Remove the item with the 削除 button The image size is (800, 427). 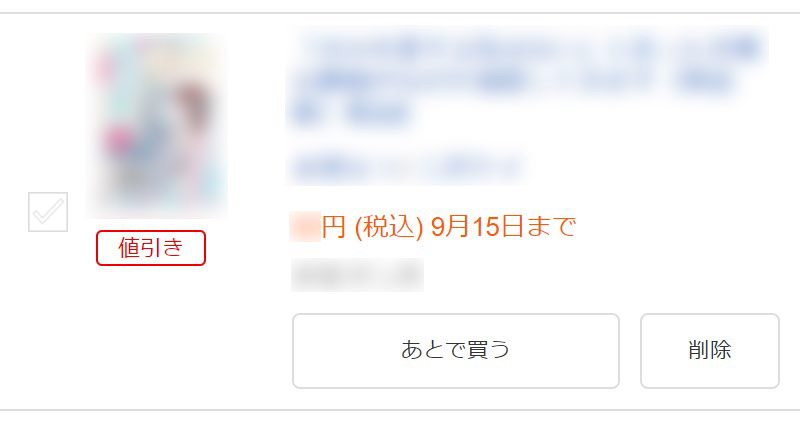[x=710, y=351]
